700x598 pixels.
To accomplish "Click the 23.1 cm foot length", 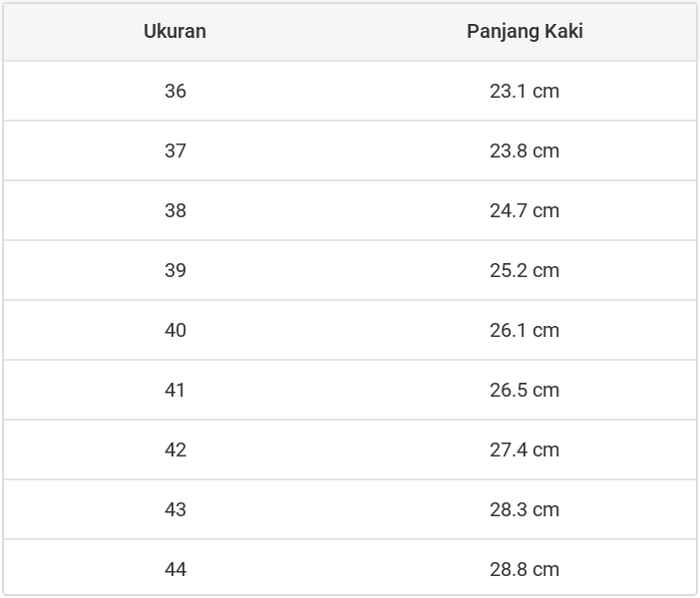I will 525,91.
